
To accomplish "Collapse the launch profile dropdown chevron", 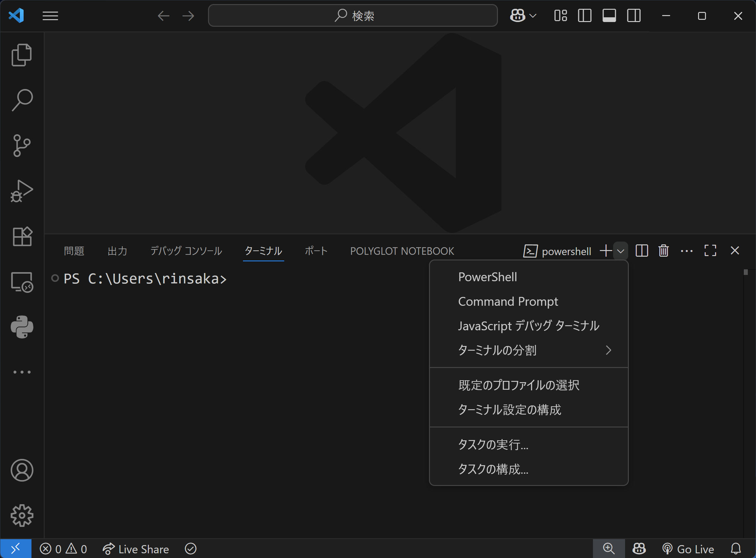I will [x=621, y=251].
